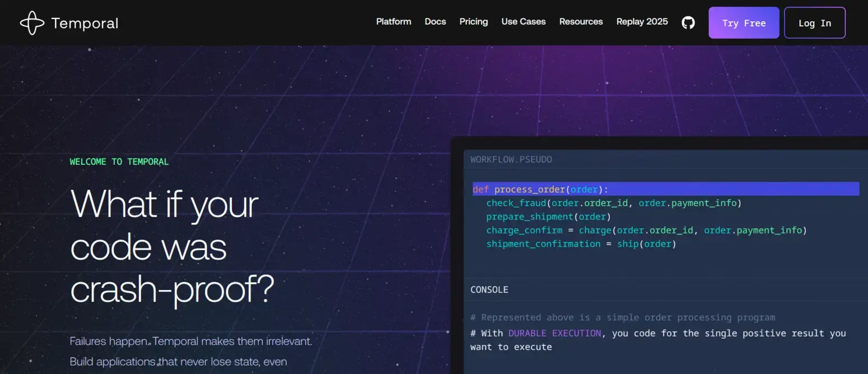Open the Pricing page link
868x374 pixels.
(x=474, y=22)
